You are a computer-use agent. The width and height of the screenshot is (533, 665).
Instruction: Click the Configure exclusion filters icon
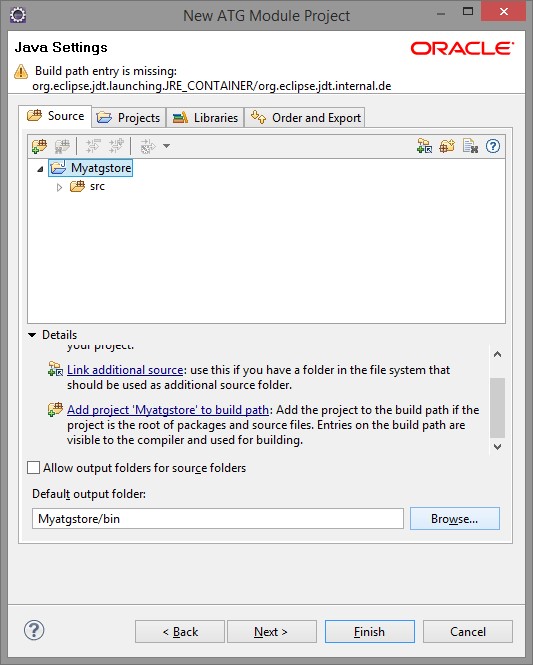470,146
